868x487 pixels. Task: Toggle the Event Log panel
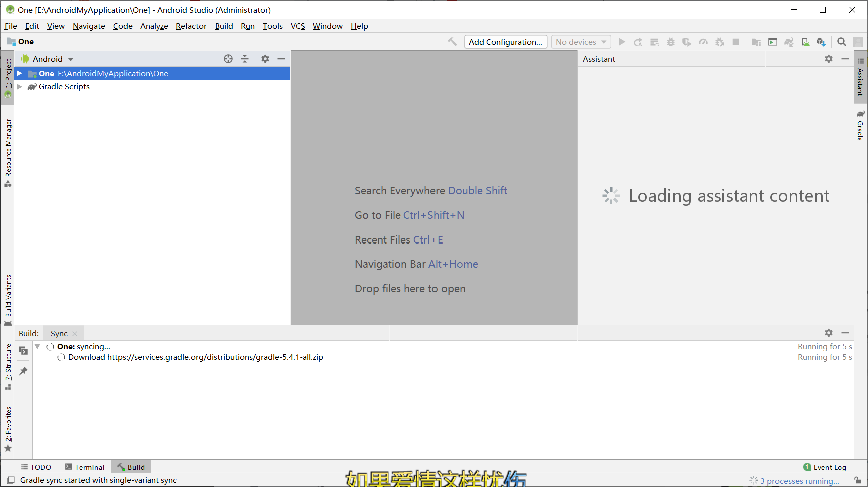825,467
